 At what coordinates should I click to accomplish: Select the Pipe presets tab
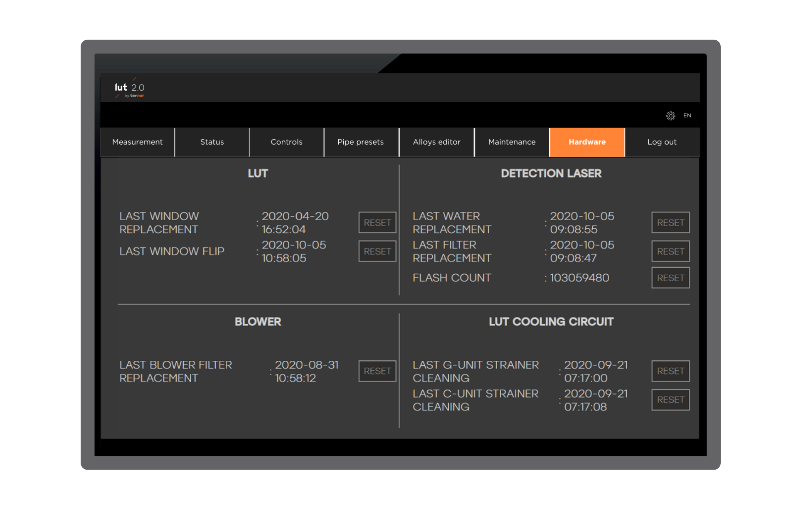(x=360, y=142)
